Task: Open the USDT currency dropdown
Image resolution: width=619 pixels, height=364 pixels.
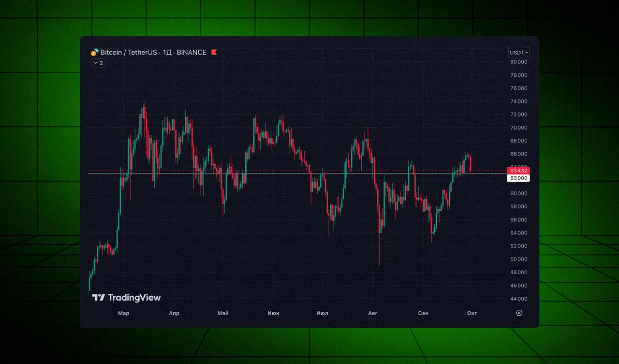Action: (x=519, y=53)
